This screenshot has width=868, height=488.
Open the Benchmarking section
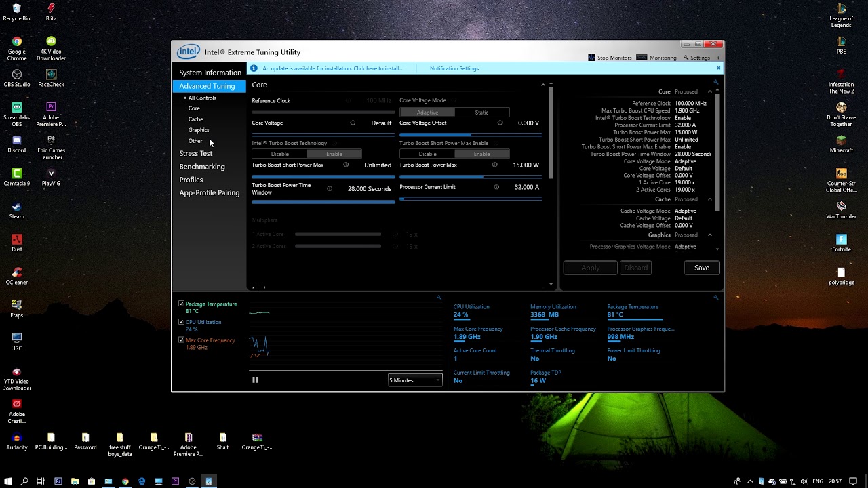[x=202, y=167]
